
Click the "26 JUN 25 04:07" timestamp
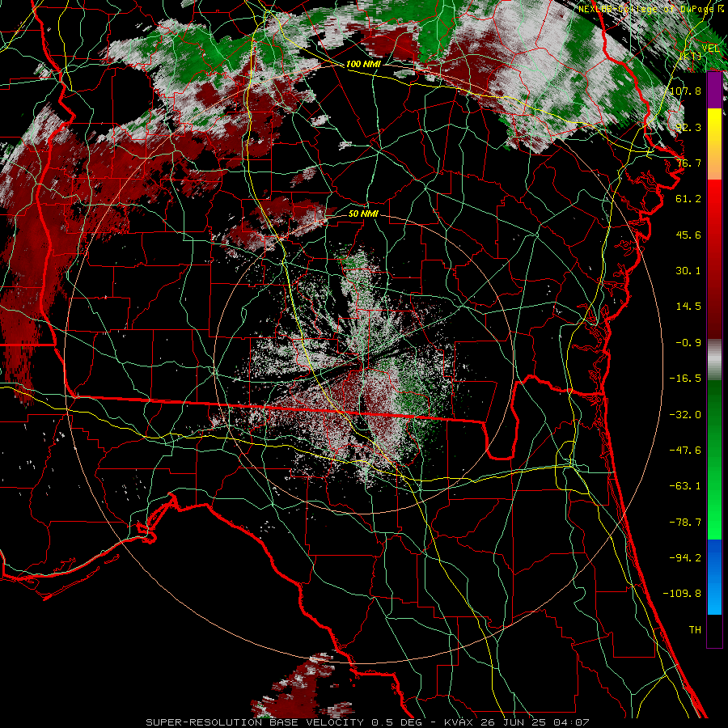pyautogui.click(x=534, y=722)
